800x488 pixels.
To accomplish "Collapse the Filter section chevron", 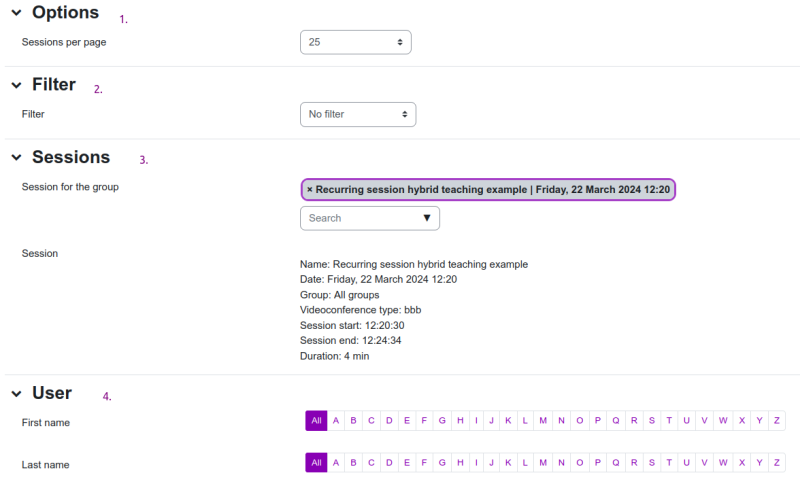I will coord(16,85).
